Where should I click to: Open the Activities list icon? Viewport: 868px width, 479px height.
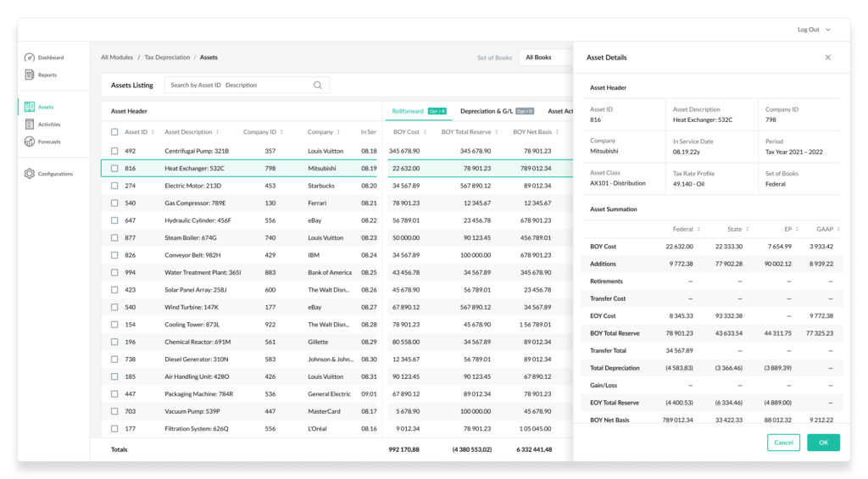point(30,124)
